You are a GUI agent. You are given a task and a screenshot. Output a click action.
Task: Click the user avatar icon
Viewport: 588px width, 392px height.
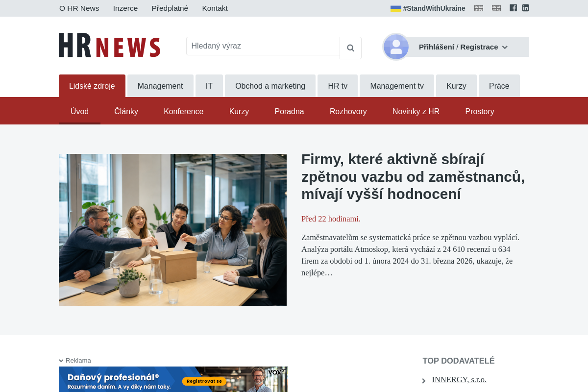[x=396, y=47]
